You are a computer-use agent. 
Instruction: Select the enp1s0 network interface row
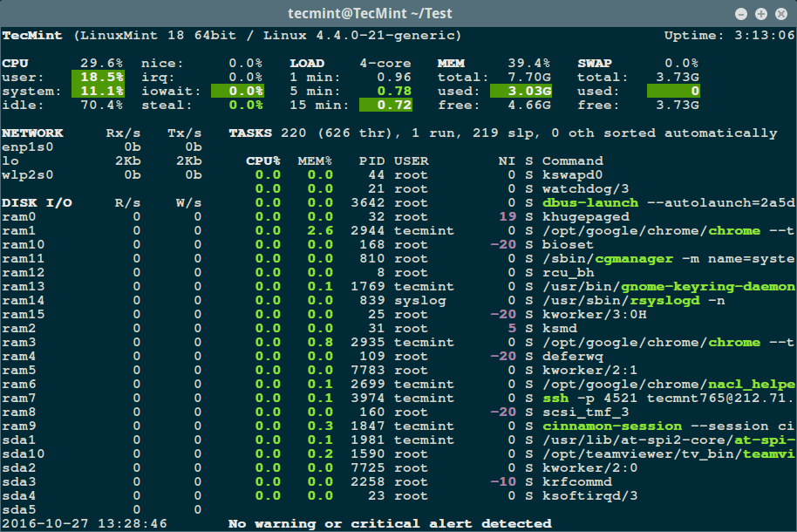pyautogui.click(x=26, y=147)
